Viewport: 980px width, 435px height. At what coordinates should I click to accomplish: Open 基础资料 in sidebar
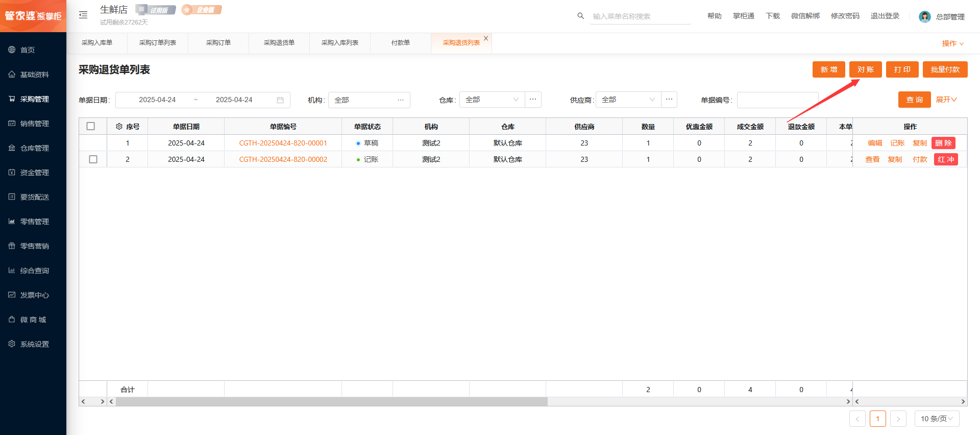[33, 74]
